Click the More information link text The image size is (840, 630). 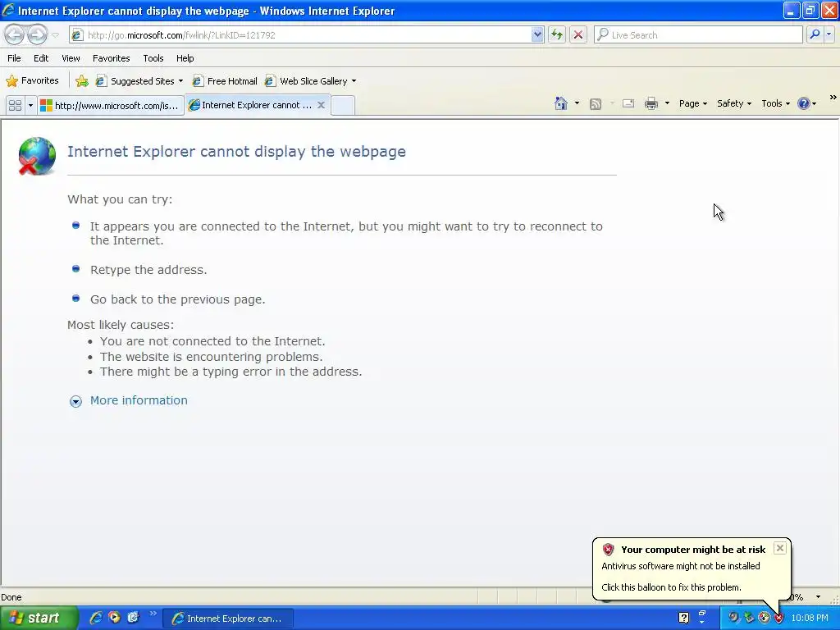[139, 400]
